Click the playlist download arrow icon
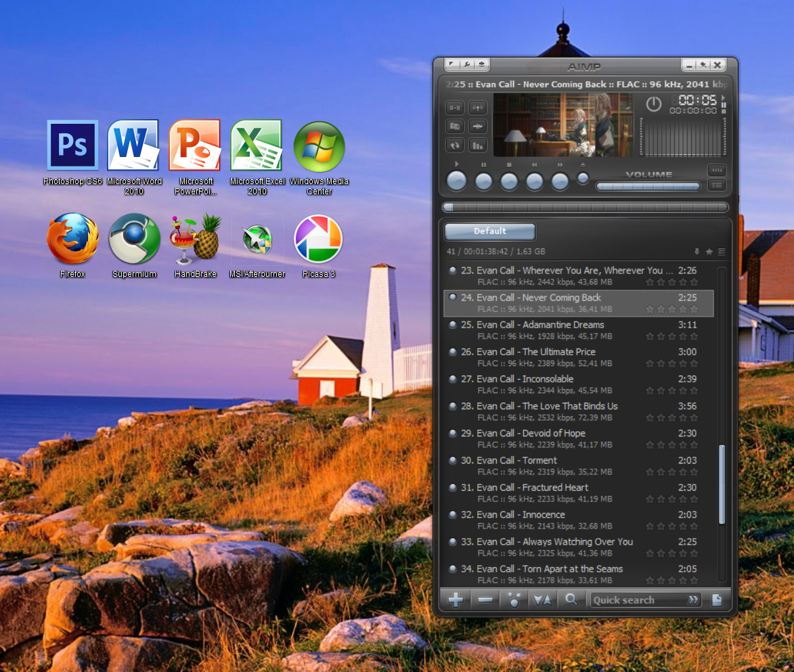 click(697, 252)
